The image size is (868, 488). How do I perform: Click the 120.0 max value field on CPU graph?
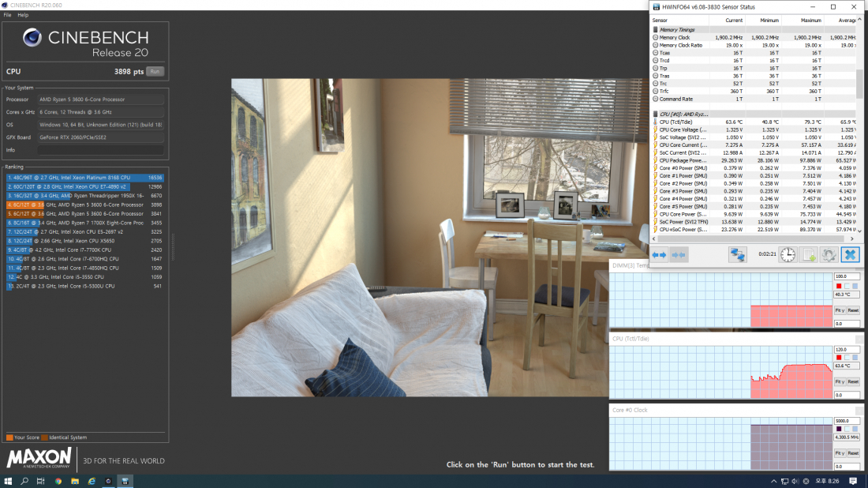click(x=847, y=348)
